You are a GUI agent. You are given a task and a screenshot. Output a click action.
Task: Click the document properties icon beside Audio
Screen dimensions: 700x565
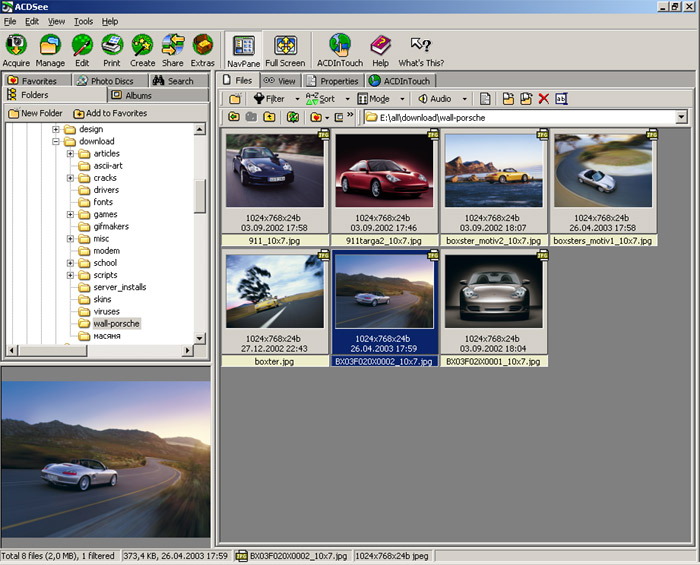tap(485, 99)
